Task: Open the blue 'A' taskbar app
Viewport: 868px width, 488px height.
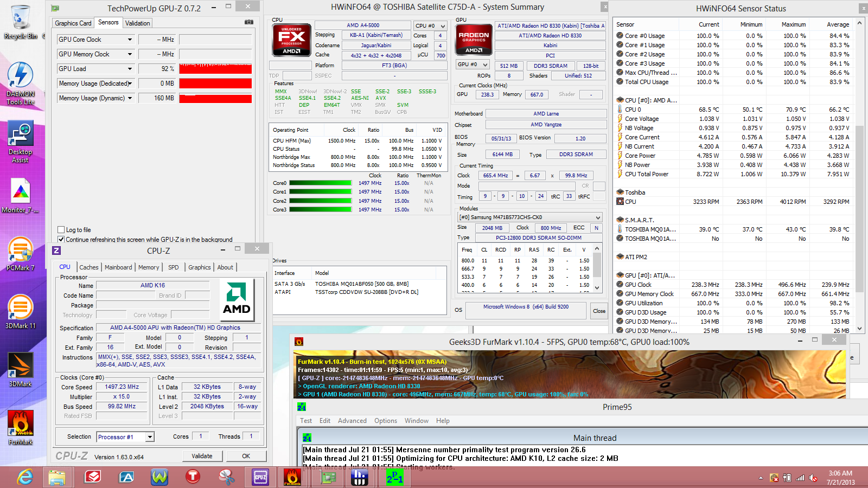Action: click(x=126, y=477)
